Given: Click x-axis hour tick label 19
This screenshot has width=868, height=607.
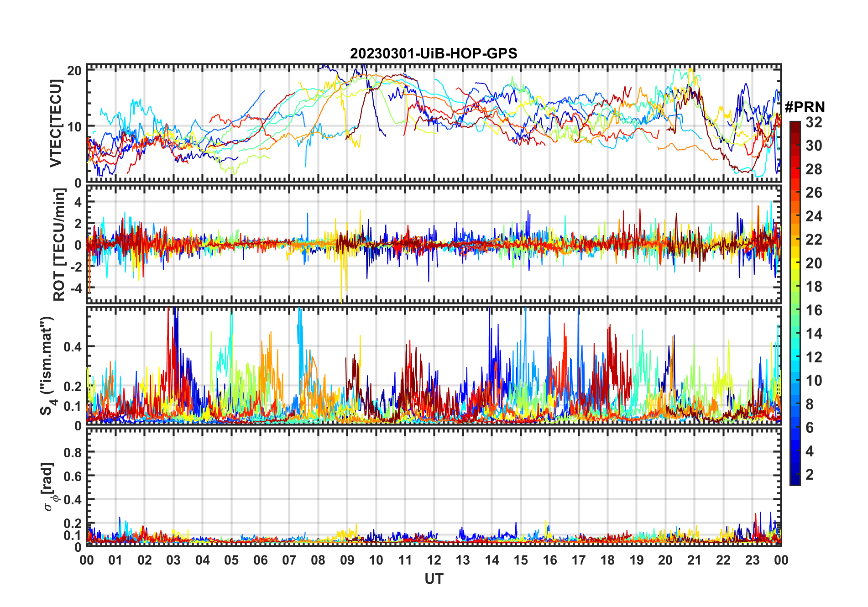Looking at the screenshot, I should (637, 560).
